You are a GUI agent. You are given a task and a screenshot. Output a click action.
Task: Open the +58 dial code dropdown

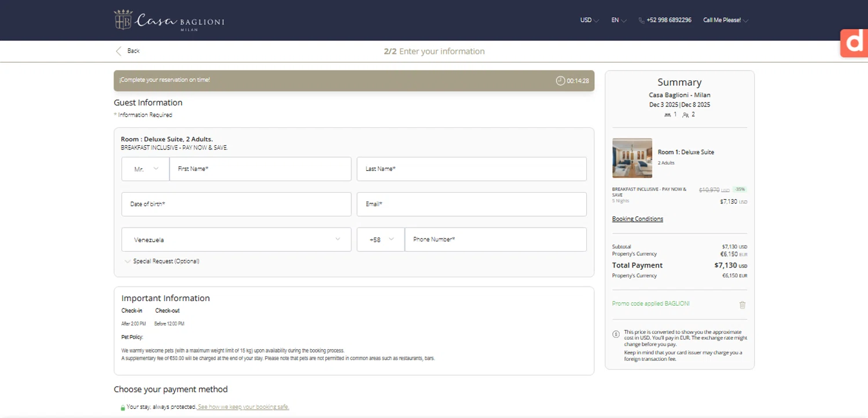coord(381,240)
